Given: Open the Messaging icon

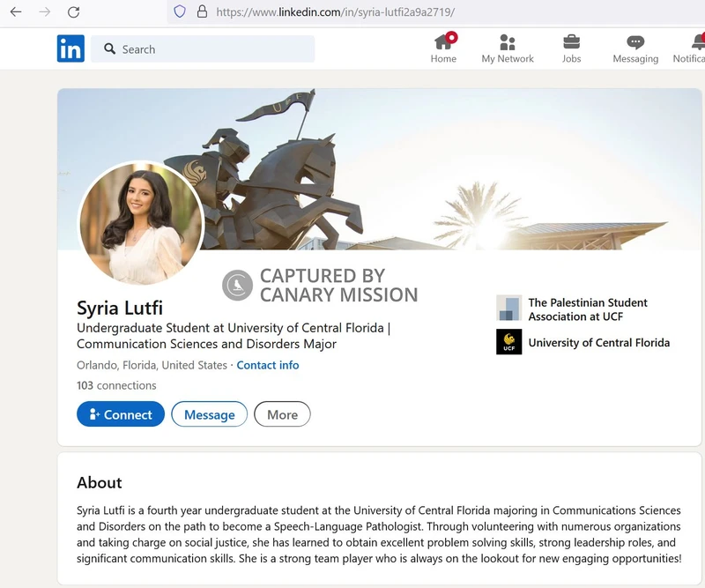Looking at the screenshot, I should pos(634,42).
